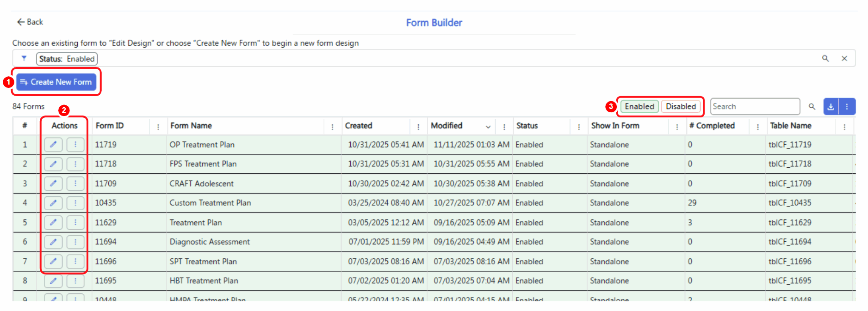Viewport: 868px width, 311px height.
Task: Open more actions for CRAFT Adolescent row
Action: pos(75,183)
